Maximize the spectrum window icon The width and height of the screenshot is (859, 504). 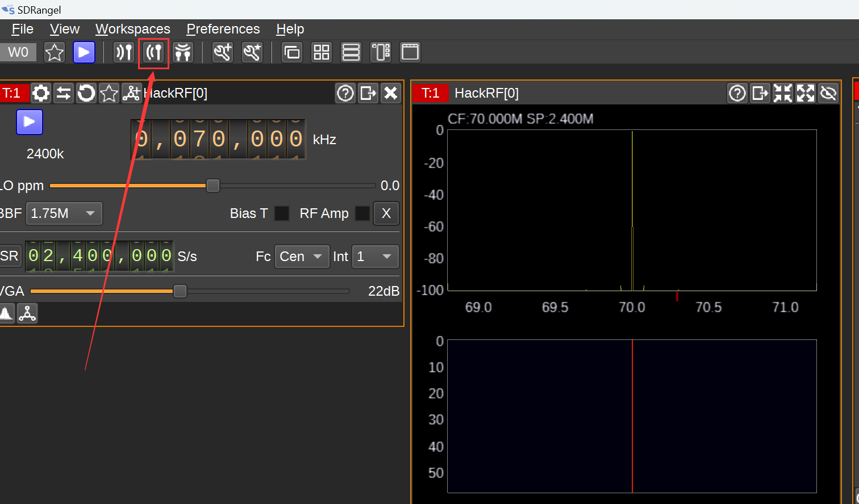pyautogui.click(x=806, y=93)
